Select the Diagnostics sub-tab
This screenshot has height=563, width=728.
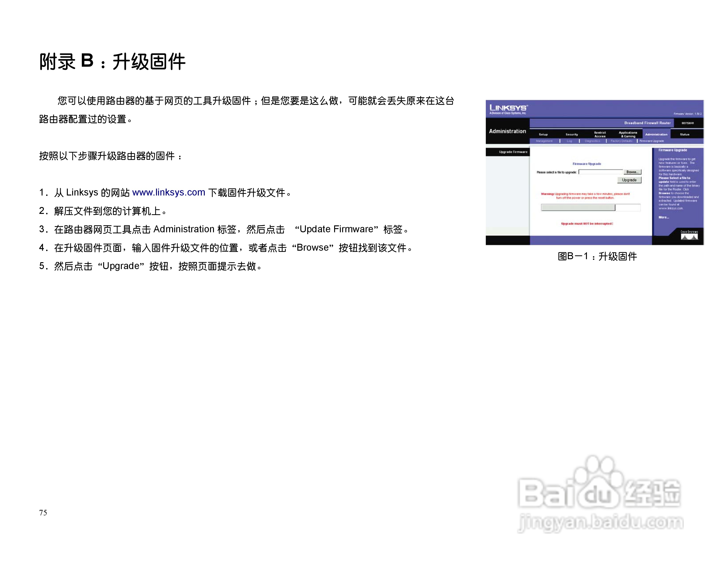point(592,141)
